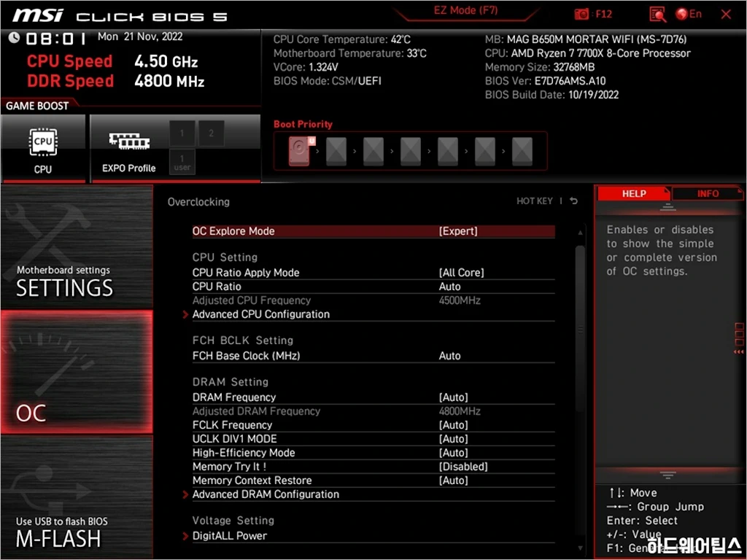Viewport: 747px width, 560px height.
Task: Click the fourth boot priority device slot
Action: pyautogui.click(x=411, y=152)
